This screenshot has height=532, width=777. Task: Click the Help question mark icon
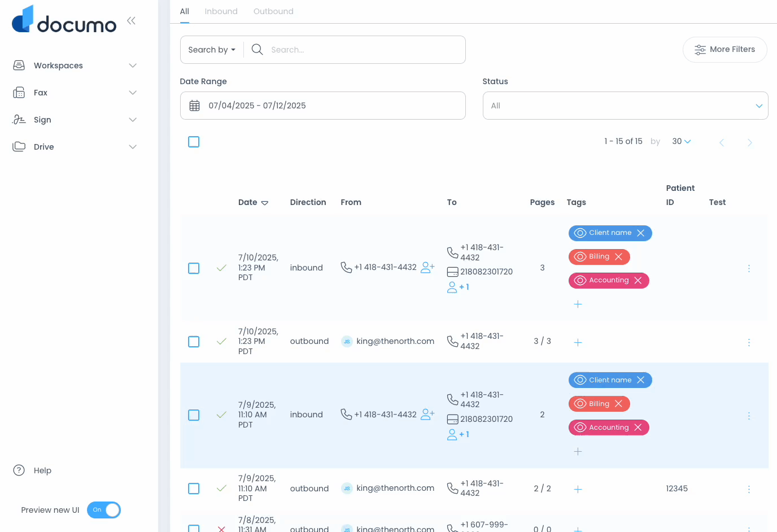pos(19,470)
